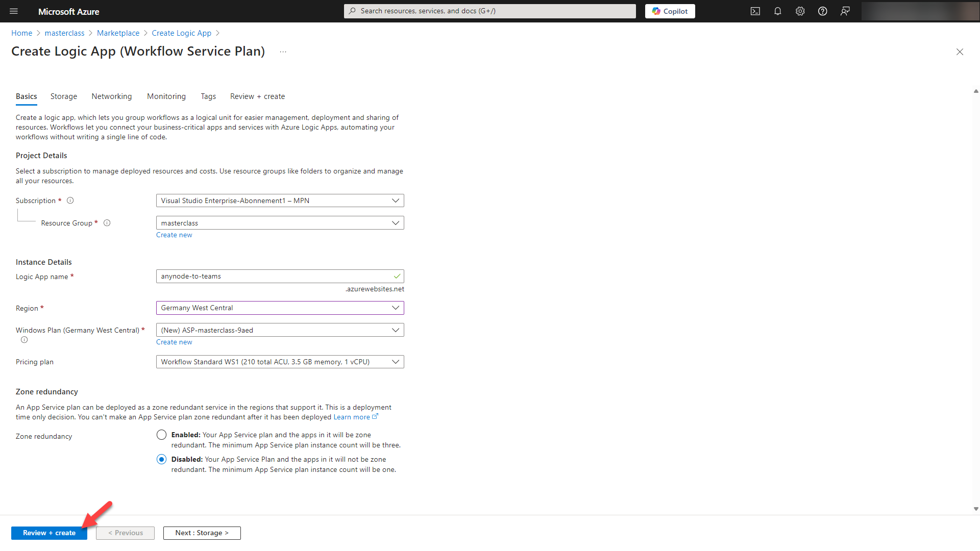Click the Logic App name input field

pos(280,276)
